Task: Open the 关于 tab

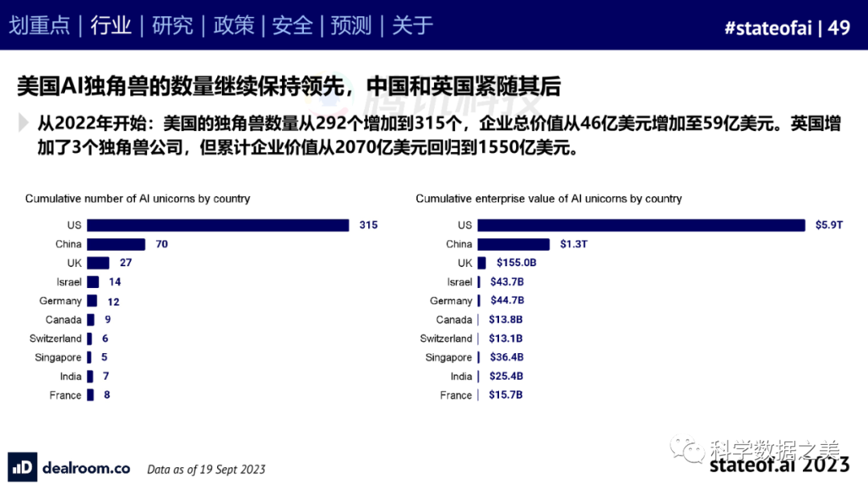Action: 412,25
